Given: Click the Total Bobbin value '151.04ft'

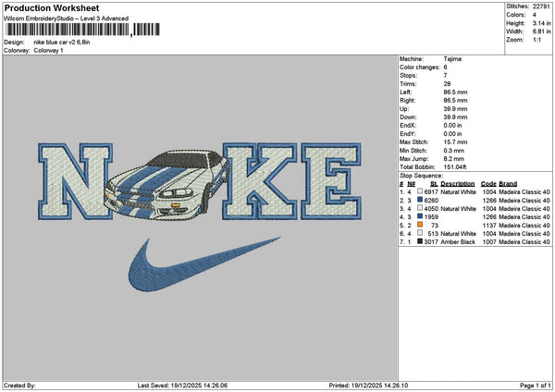Looking at the screenshot, I should click(455, 167).
